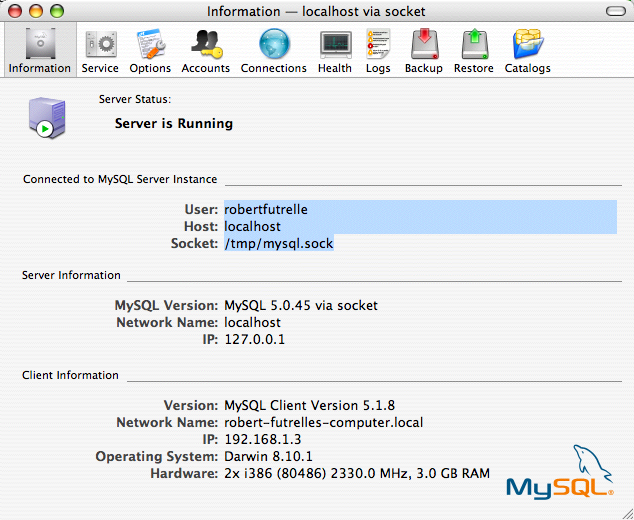Minimize window with yellow button

pyautogui.click(x=36, y=11)
